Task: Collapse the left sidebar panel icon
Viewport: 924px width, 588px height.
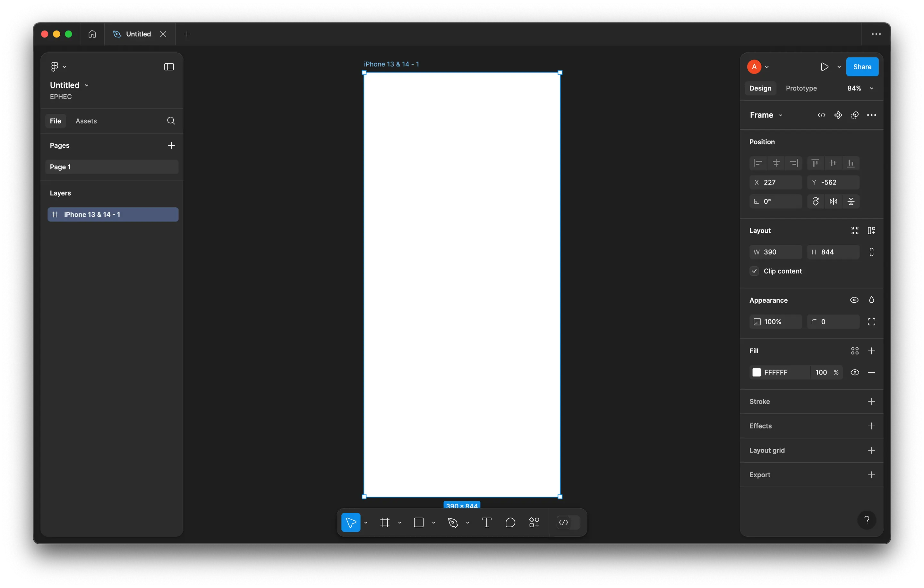Action: point(169,67)
